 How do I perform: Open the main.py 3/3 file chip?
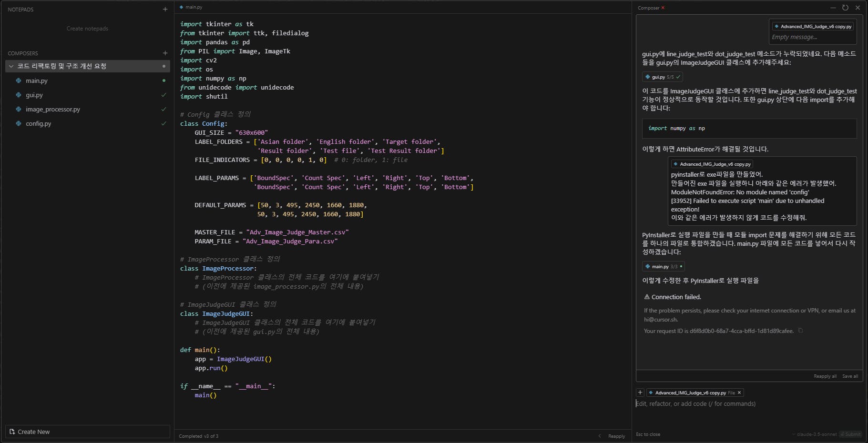coord(663,266)
